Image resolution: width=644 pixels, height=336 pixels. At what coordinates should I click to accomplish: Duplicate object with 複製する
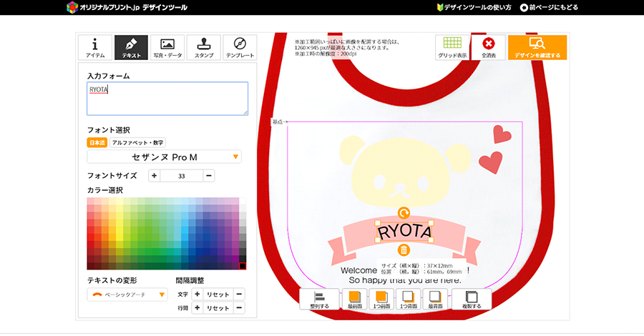click(x=472, y=300)
